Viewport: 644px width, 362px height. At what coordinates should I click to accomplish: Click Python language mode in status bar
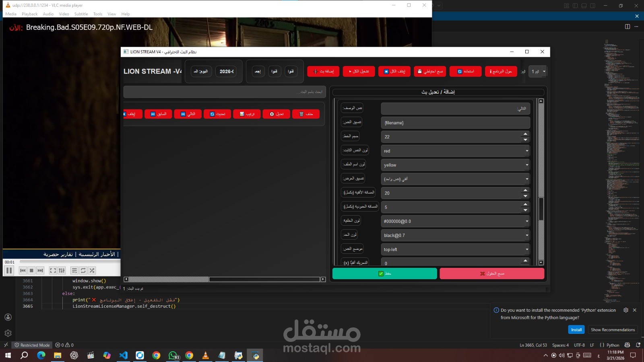tap(613, 345)
